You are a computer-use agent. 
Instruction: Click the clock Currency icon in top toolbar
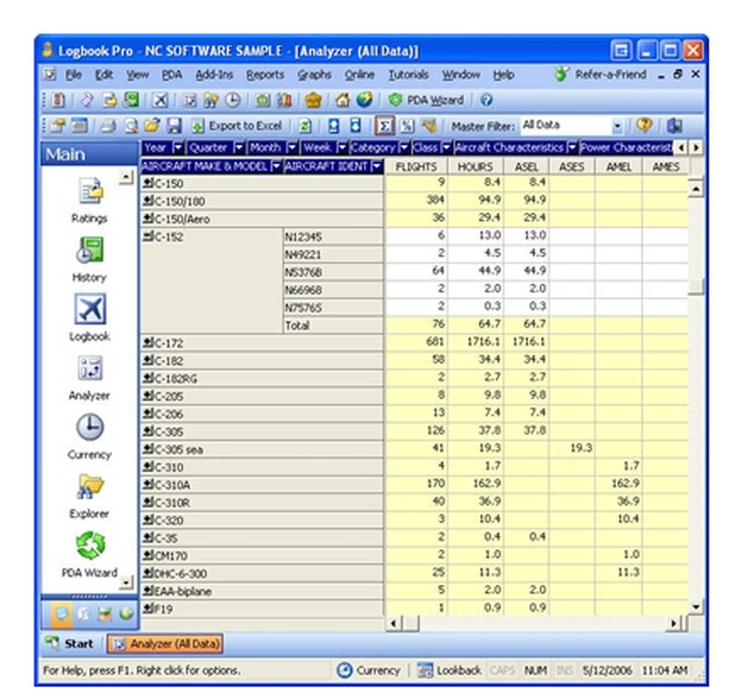coord(233,100)
